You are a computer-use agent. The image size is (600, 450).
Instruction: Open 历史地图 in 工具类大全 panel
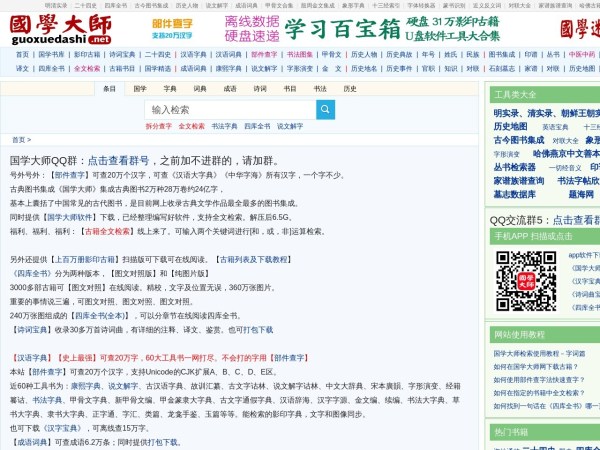point(510,127)
